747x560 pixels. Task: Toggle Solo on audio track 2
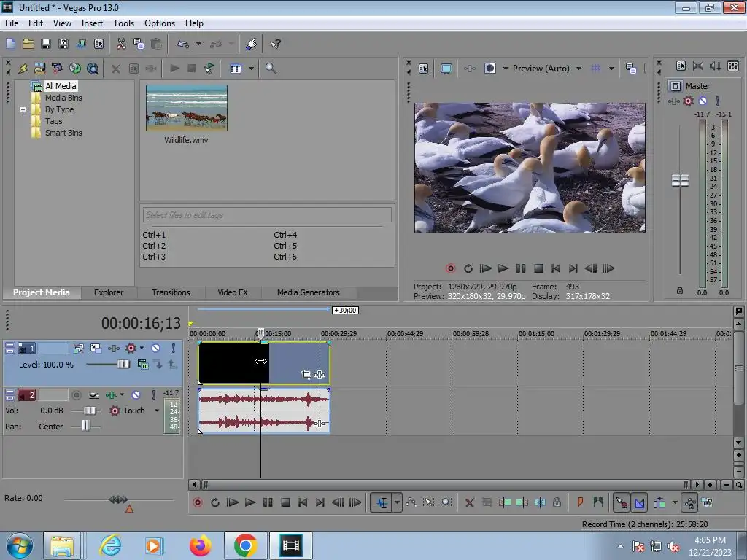tap(152, 394)
